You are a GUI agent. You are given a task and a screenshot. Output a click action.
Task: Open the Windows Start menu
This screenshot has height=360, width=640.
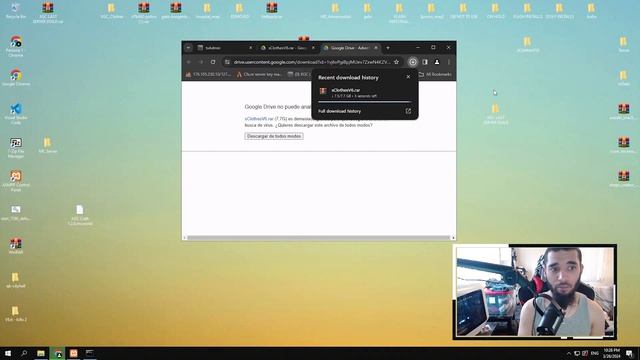[x=7, y=353]
